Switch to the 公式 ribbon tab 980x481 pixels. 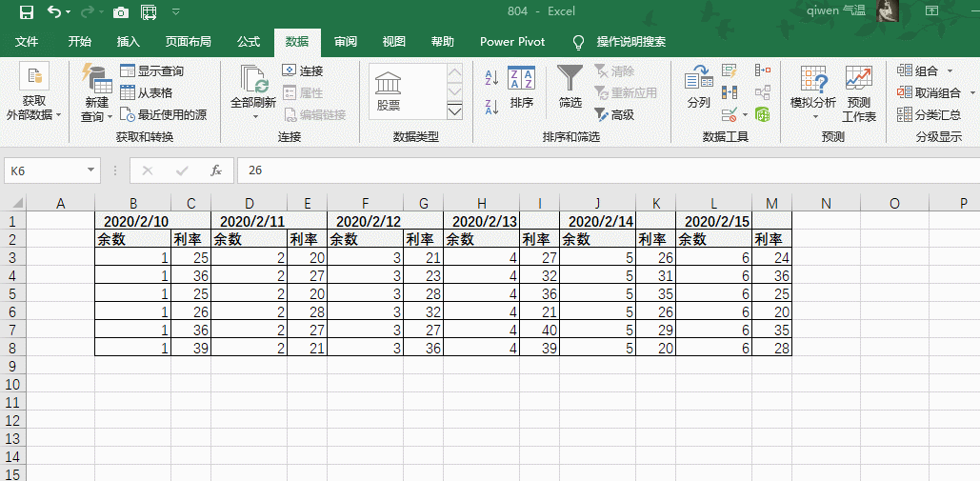click(249, 42)
